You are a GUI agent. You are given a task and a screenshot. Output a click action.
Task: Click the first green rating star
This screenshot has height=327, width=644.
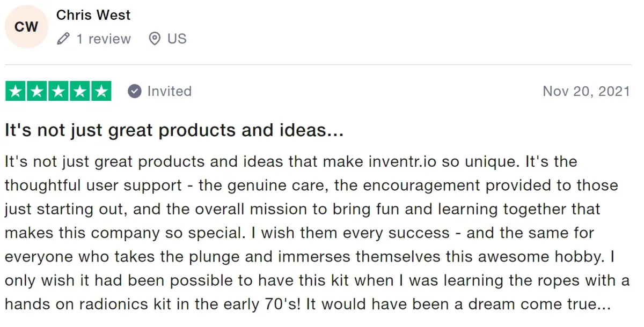point(16,92)
